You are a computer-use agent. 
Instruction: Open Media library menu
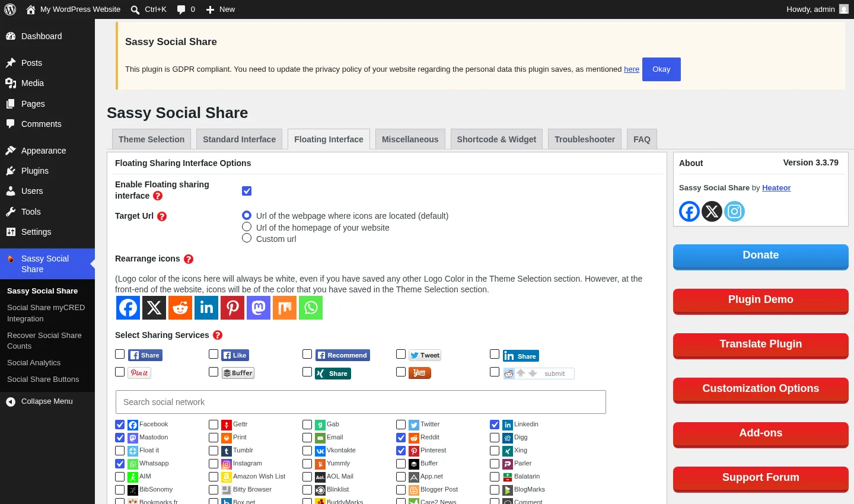[47, 83]
